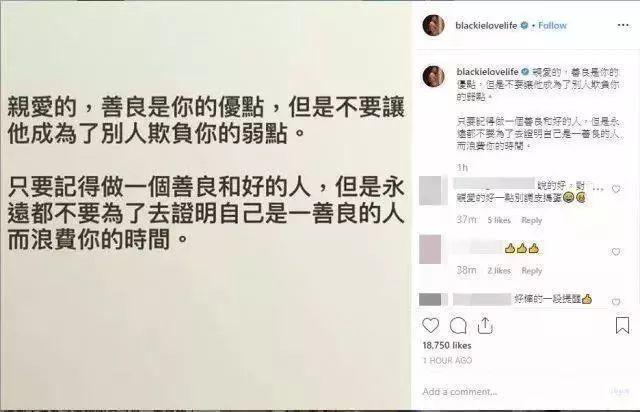
Task: Like the thumbs-up emoji comment
Action: pos(616,252)
